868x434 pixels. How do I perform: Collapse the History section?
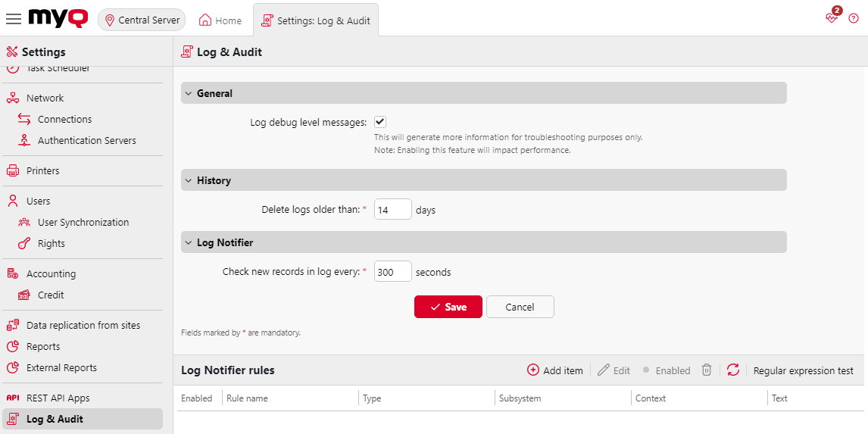(x=189, y=180)
